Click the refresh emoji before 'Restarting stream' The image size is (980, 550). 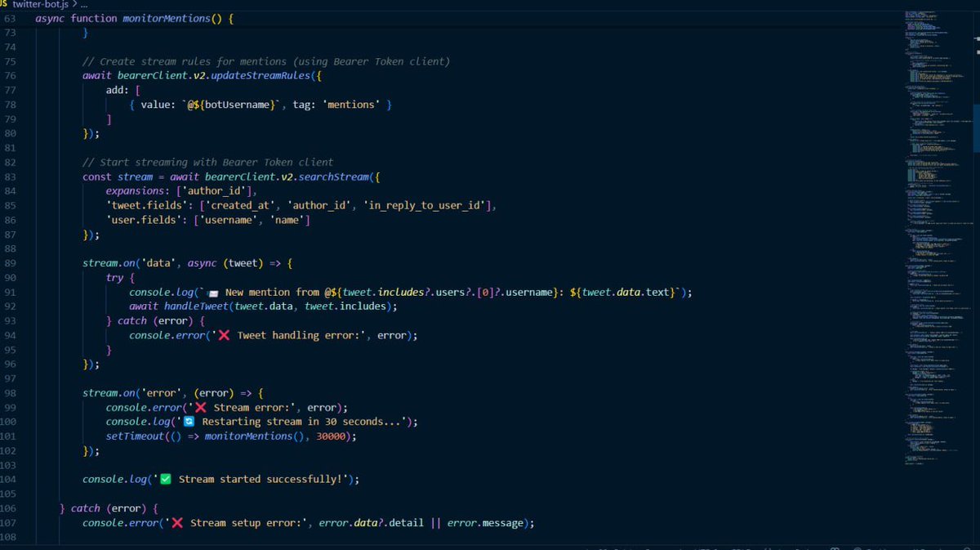click(x=189, y=422)
